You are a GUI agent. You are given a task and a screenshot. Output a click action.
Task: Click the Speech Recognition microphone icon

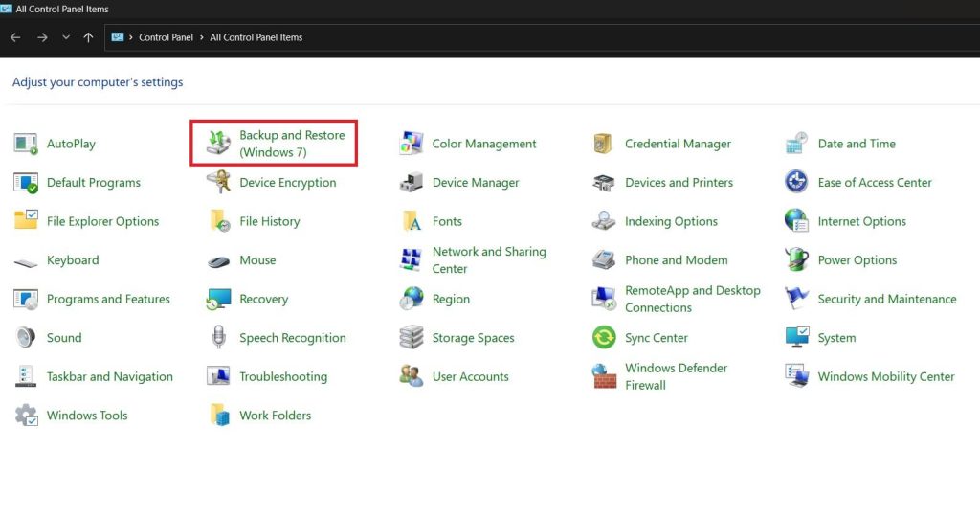coord(218,338)
